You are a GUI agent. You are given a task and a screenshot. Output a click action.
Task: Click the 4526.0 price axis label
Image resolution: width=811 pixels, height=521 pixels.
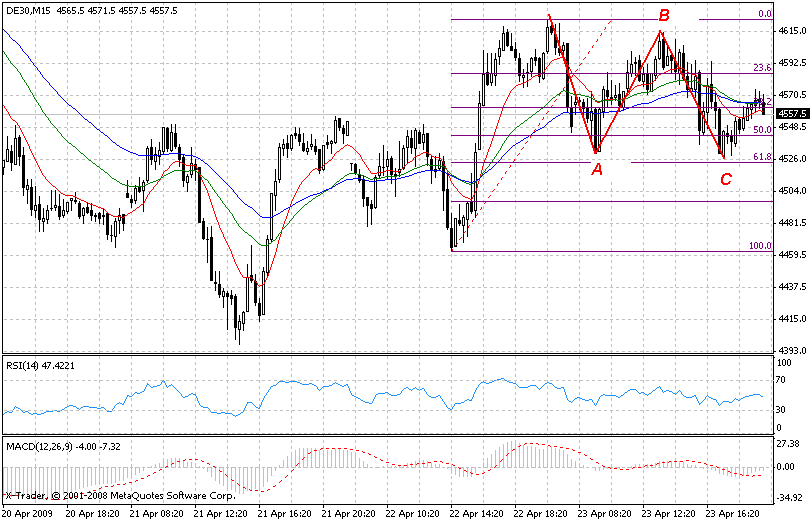792,159
